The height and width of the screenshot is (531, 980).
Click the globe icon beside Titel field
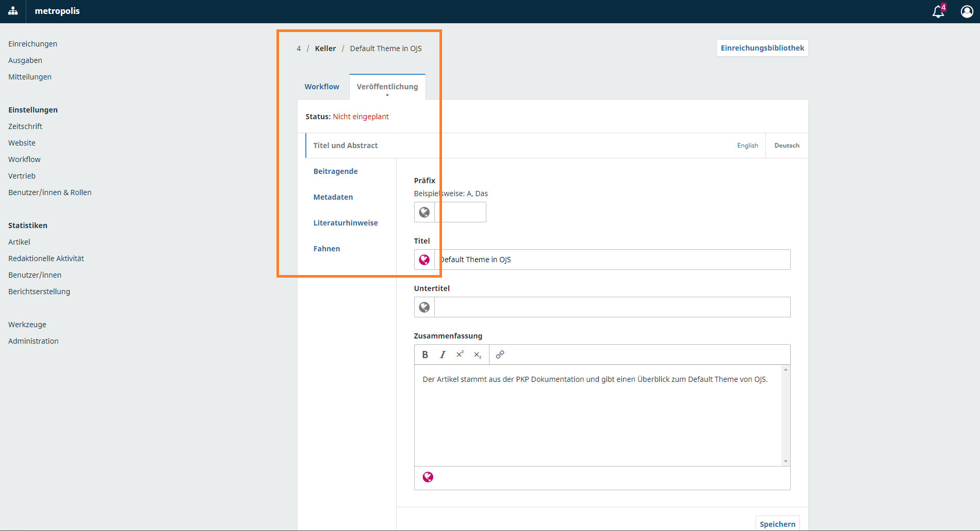[x=424, y=260]
